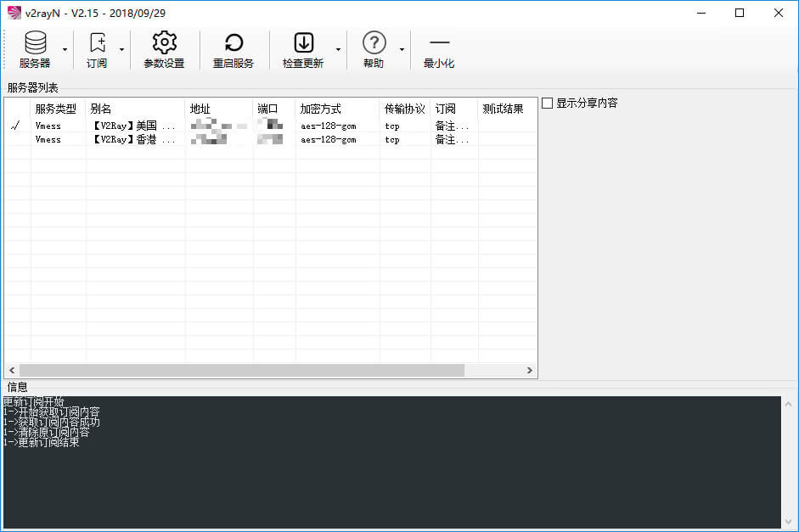Expand the 帮助 dropdown arrow
The width and height of the screenshot is (799, 532).
tap(402, 49)
